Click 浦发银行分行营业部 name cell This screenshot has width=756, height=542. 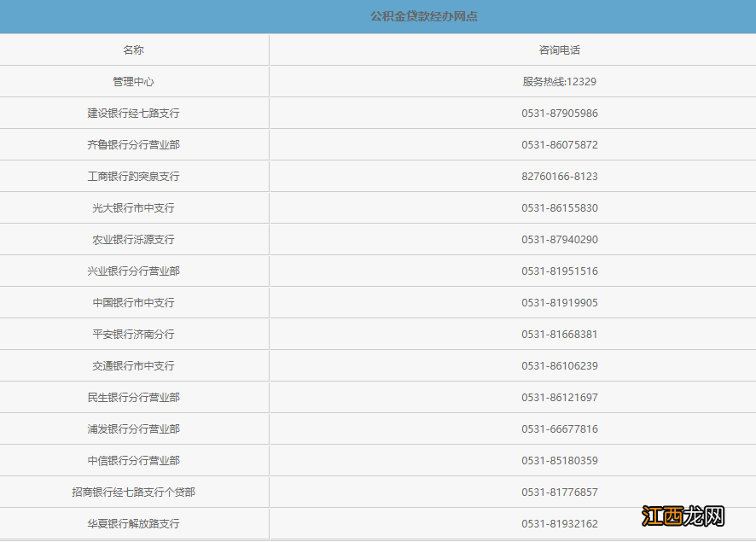tap(134, 428)
